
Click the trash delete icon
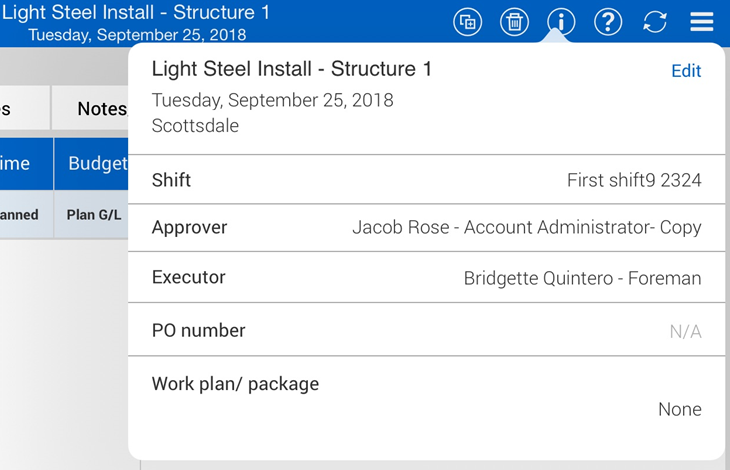point(514,21)
